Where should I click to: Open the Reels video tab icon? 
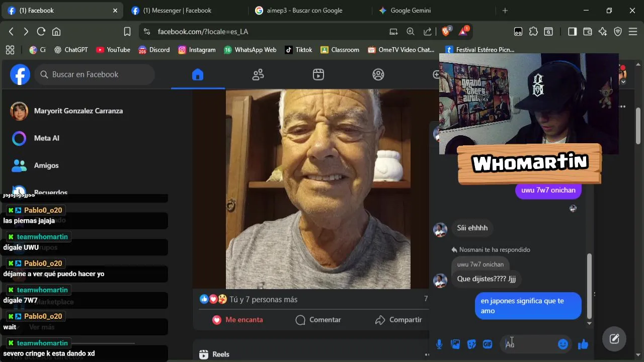pyautogui.click(x=318, y=74)
